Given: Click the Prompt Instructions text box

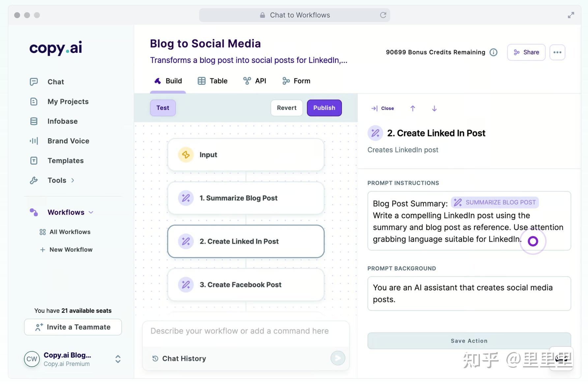Looking at the screenshot, I should point(469,221).
